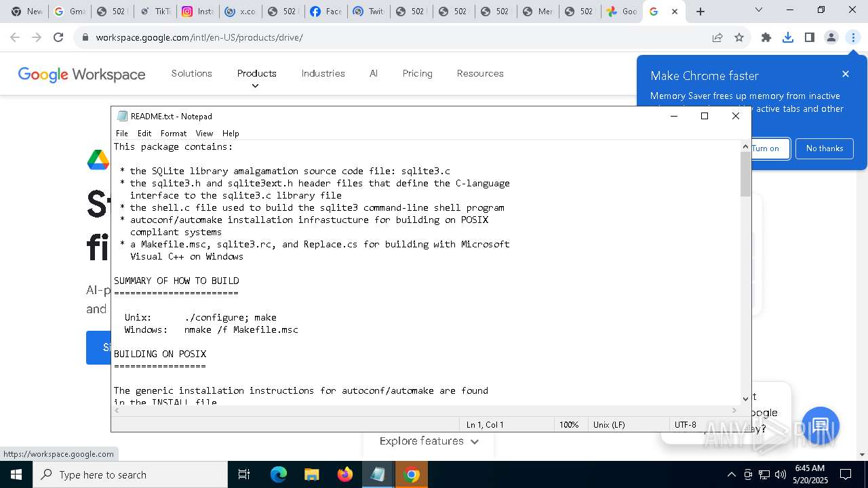Open Notepad Help menu

tap(231, 134)
